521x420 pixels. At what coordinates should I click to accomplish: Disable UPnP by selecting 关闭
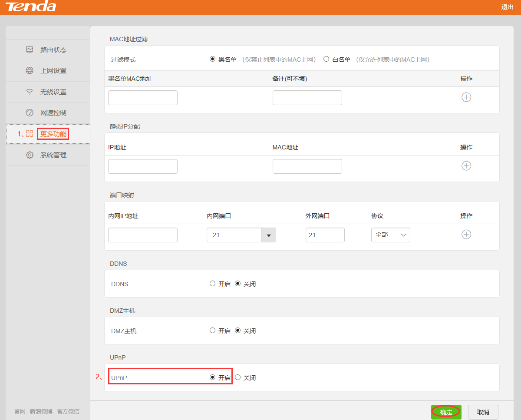238,377
